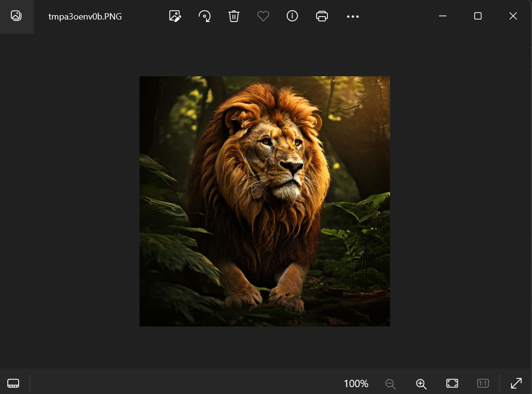Switch to actual size 1:1 view
Viewport: 532px width, 394px height.
(x=483, y=383)
